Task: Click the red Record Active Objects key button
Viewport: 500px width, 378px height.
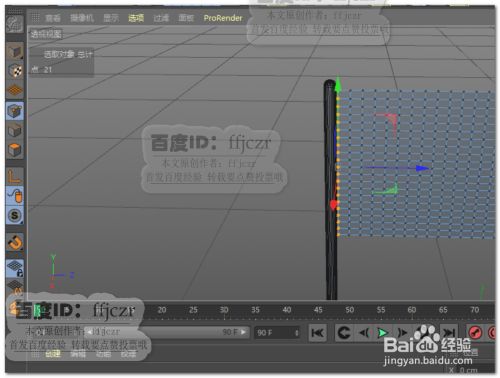Action: [475, 333]
